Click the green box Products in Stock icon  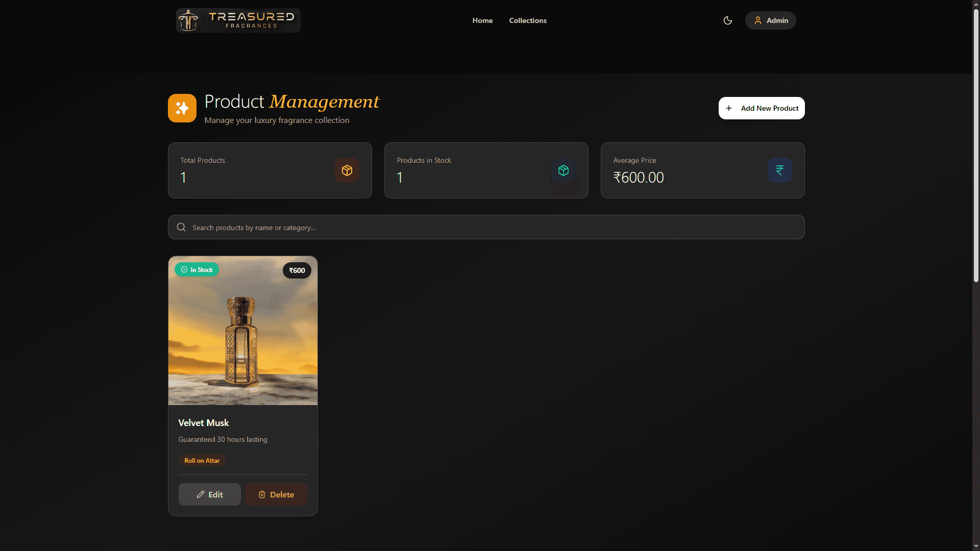tap(563, 170)
